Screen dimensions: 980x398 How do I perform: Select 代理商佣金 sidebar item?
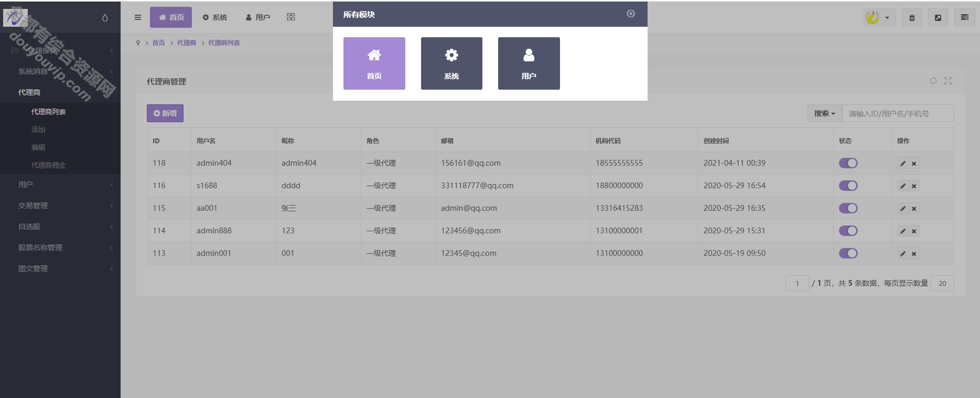48,165
